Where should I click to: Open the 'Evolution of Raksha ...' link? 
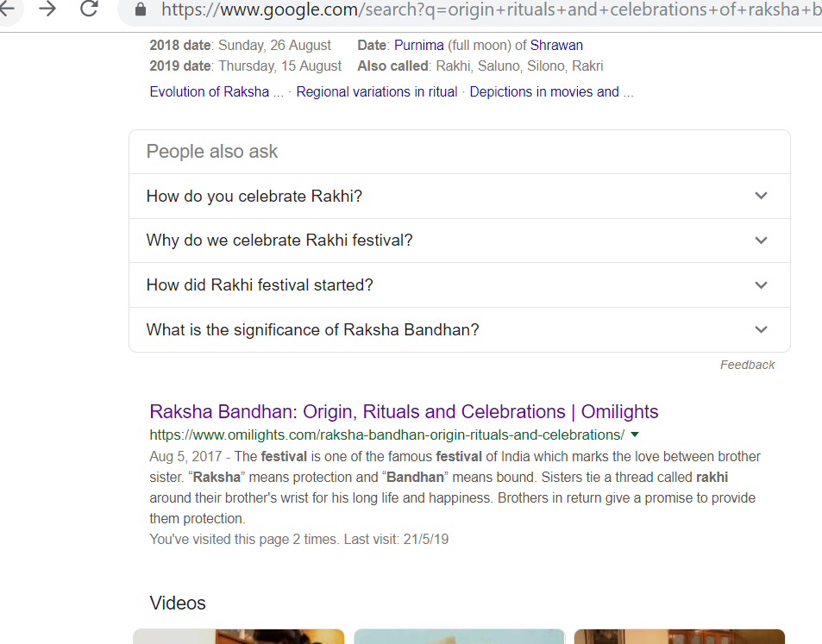tap(216, 91)
